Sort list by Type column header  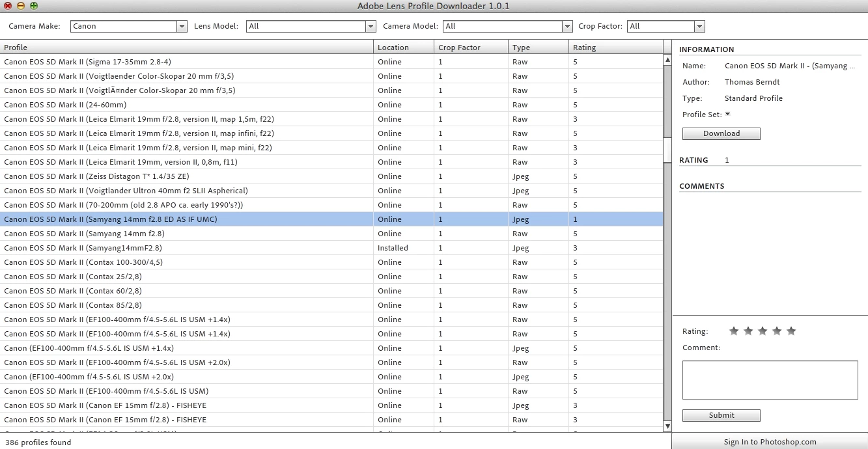point(538,48)
